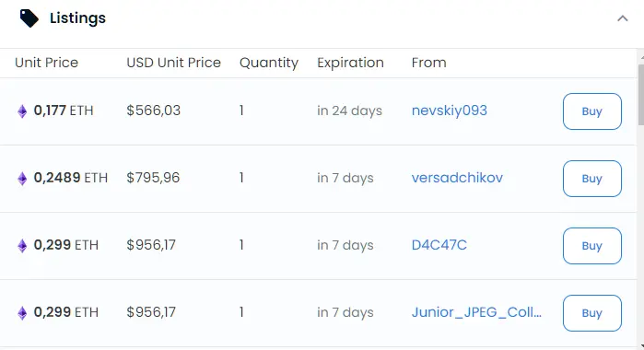This screenshot has width=644, height=350.
Task: Click quantity 1 in nevskiy093 row
Action: point(241,111)
